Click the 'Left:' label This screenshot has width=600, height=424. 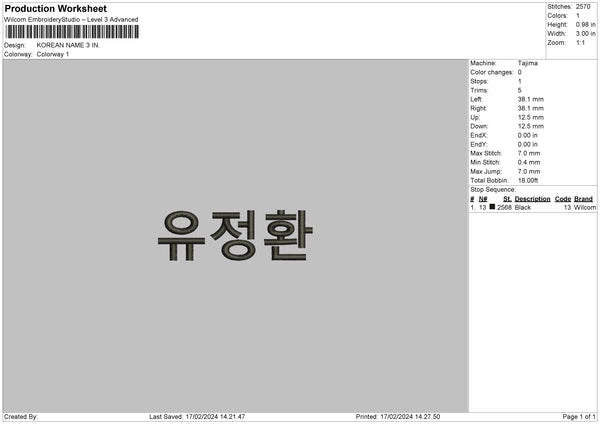tap(476, 99)
